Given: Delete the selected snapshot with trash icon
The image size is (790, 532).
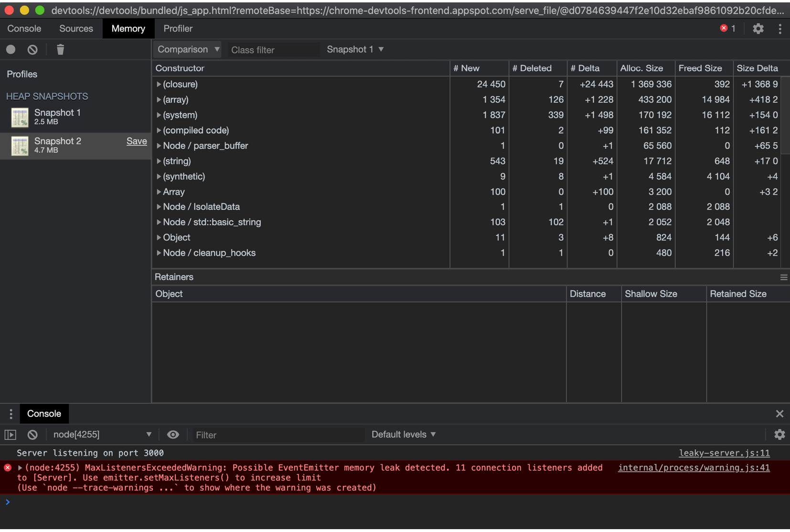Looking at the screenshot, I should tap(60, 49).
